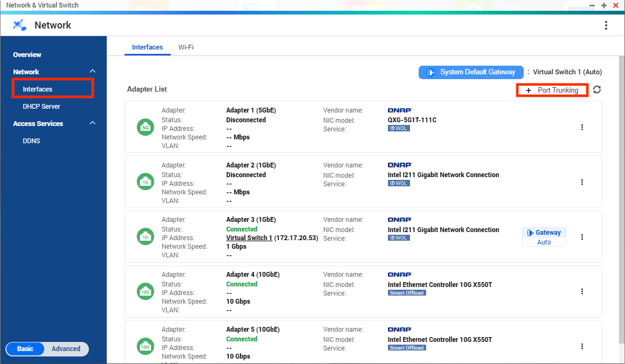Image resolution: width=625 pixels, height=364 pixels.
Task: Click the Adapter 3 1G port icon
Action: click(145, 237)
